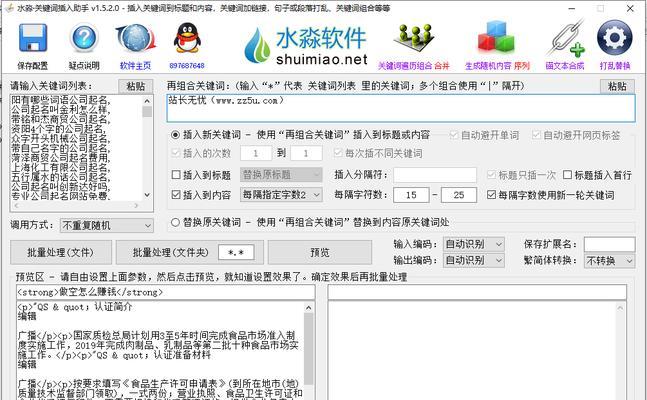Screen dimensions: 647x400
Task: Open the replace original title dropdown
Action: pyautogui.click(x=281, y=175)
